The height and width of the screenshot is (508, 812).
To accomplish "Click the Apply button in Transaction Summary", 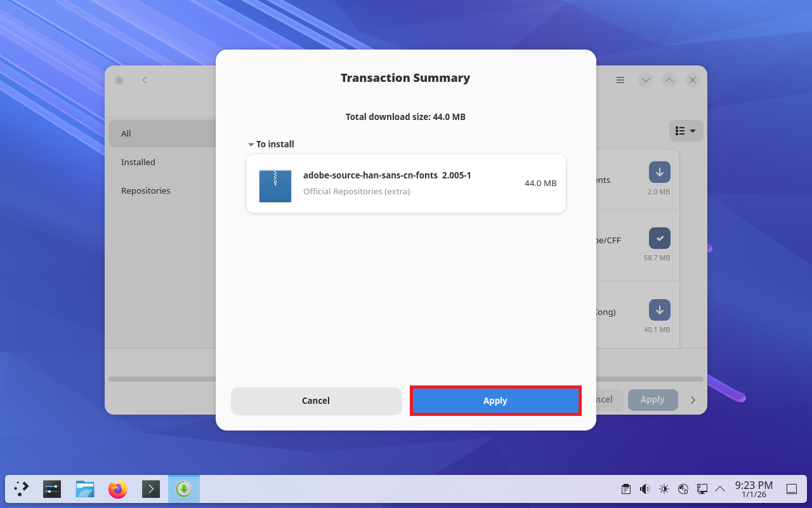I will tap(495, 401).
